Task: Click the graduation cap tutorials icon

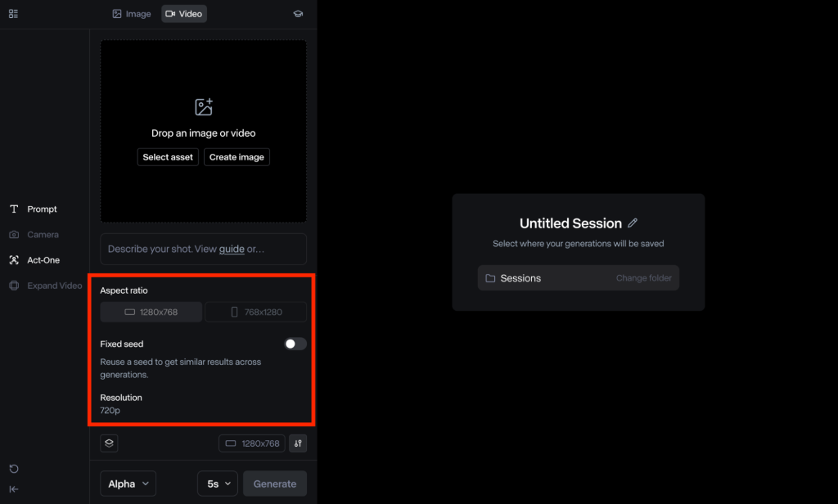Action: click(x=298, y=14)
